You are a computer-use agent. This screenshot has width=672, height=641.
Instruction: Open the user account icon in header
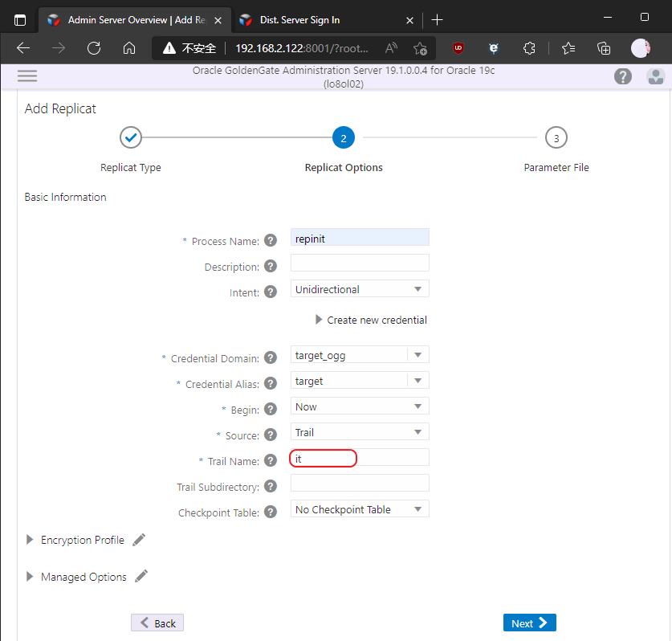656,76
